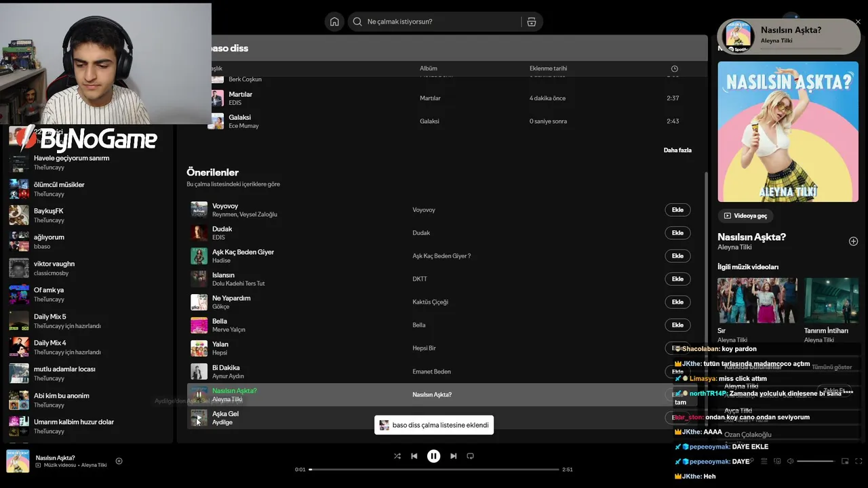The image size is (868, 488).
Task: Enter full screen with the corner expand icon
Action: click(x=859, y=461)
